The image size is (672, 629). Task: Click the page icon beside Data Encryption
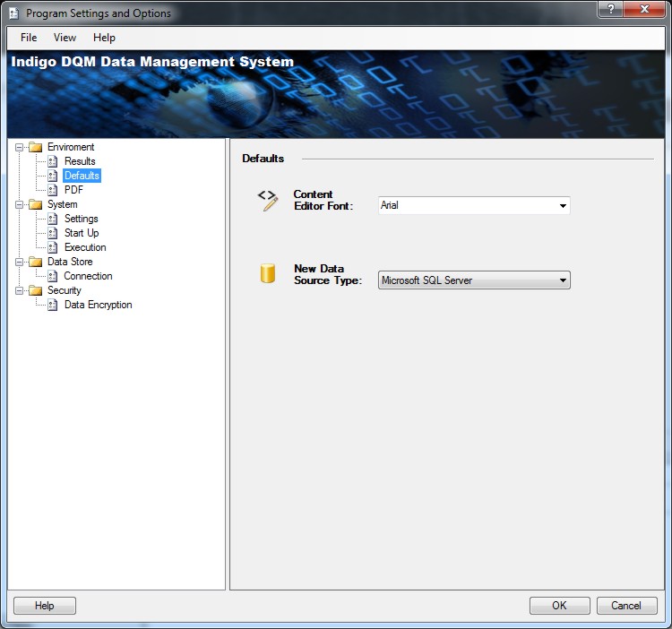point(53,305)
